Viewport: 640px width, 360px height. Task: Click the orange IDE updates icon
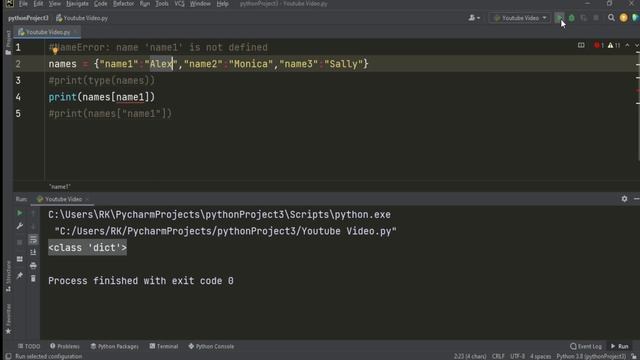(x=623, y=18)
